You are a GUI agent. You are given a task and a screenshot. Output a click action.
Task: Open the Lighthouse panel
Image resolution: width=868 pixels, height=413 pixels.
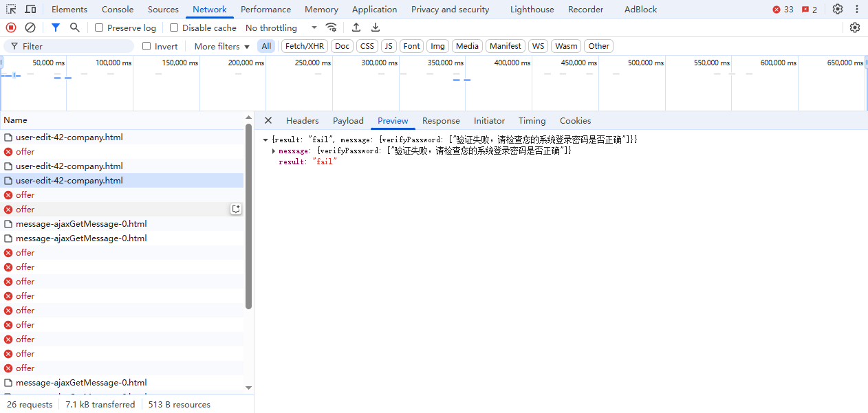[x=532, y=9]
